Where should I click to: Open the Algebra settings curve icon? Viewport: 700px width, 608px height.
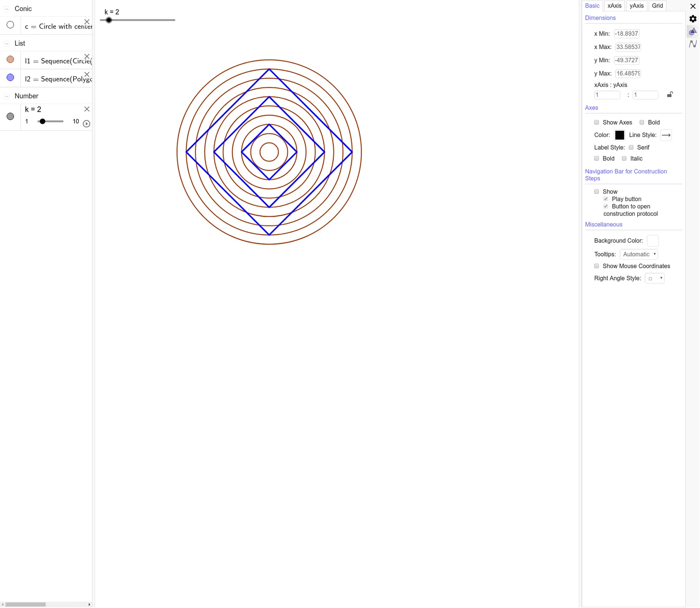[x=693, y=44]
